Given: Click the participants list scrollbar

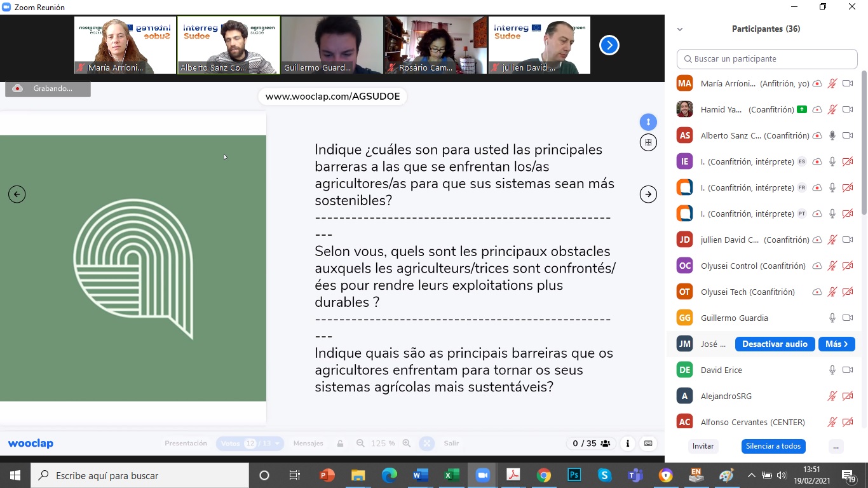Looking at the screenshot, I should click(x=863, y=146).
